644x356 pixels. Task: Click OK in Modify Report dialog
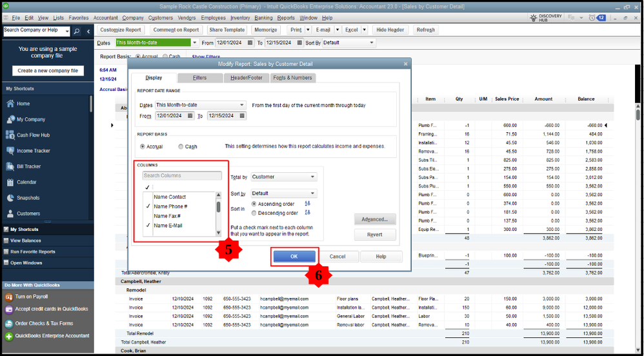point(294,256)
